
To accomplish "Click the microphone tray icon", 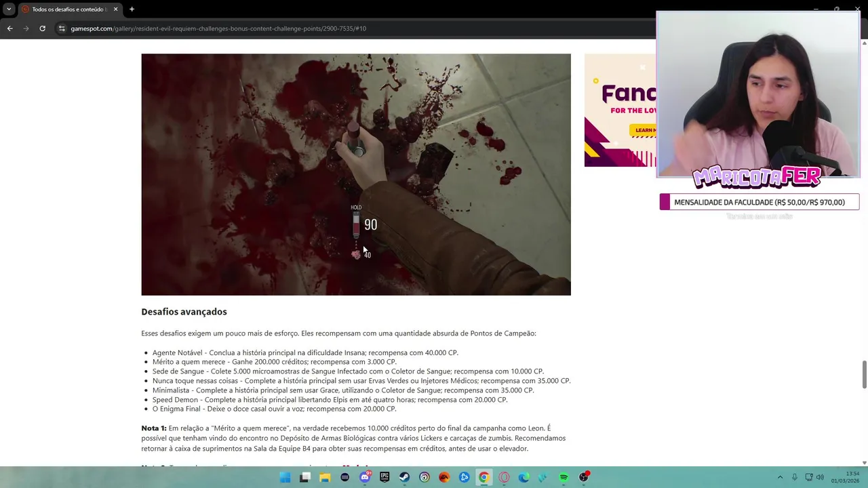I will click(x=795, y=477).
